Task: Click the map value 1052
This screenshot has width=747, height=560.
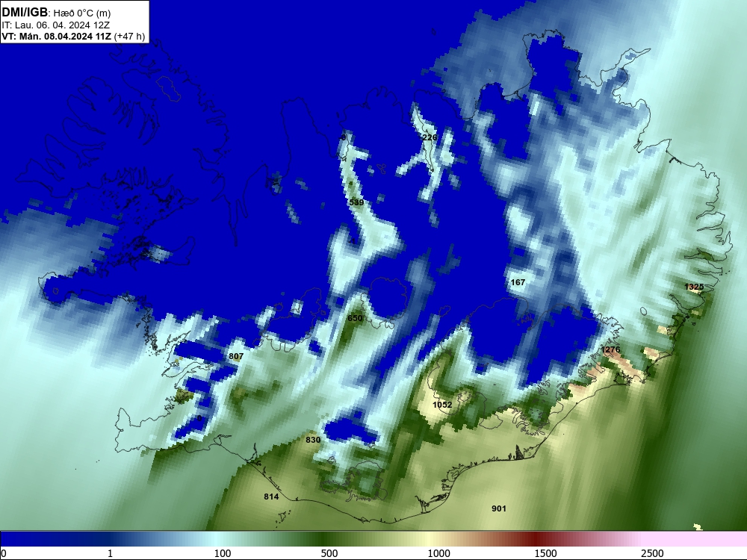Action: pyautogui.click(x=442, y=405)
